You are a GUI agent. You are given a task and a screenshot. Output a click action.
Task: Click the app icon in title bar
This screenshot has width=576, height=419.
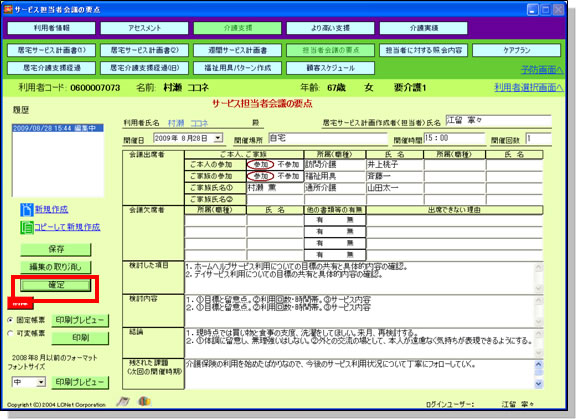[x=8, y=9]
